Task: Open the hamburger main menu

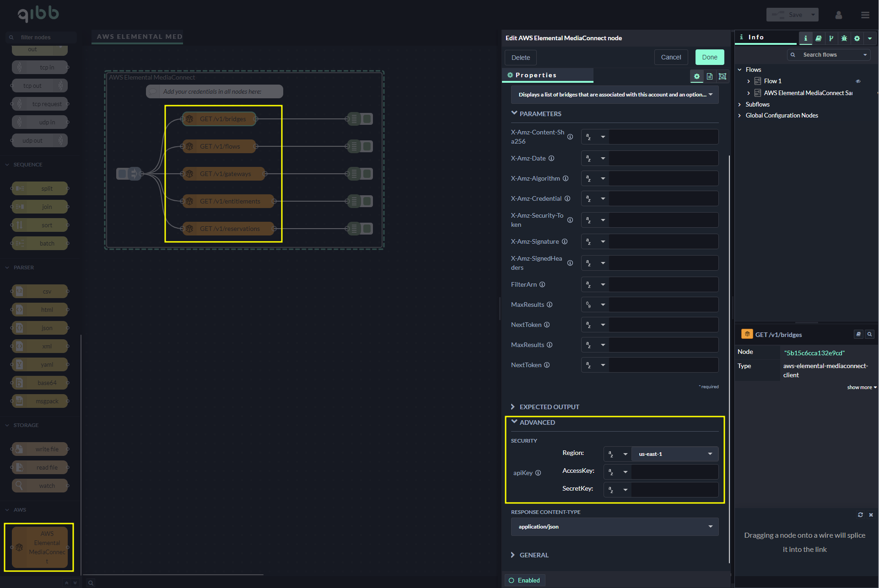Action: coord(865,15)
